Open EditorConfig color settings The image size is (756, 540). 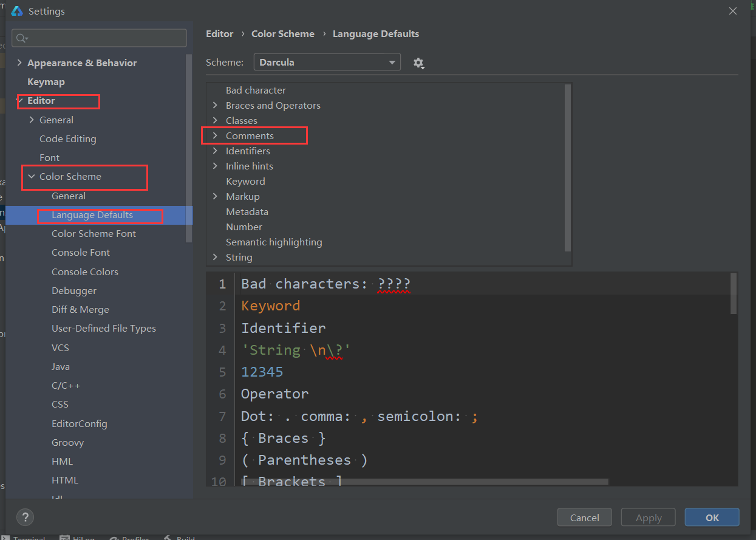pyautogui.click(x=80, y=423)
